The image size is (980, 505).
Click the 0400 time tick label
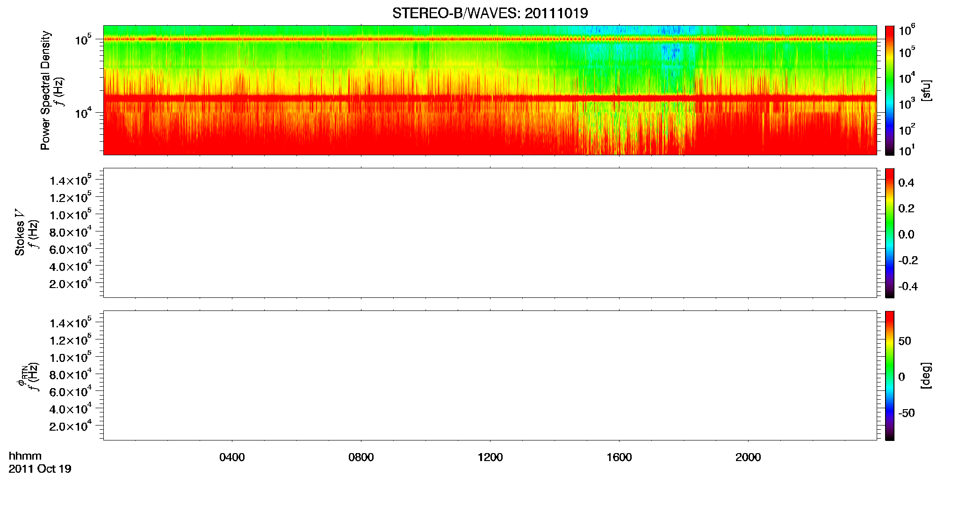click(232, 457)
